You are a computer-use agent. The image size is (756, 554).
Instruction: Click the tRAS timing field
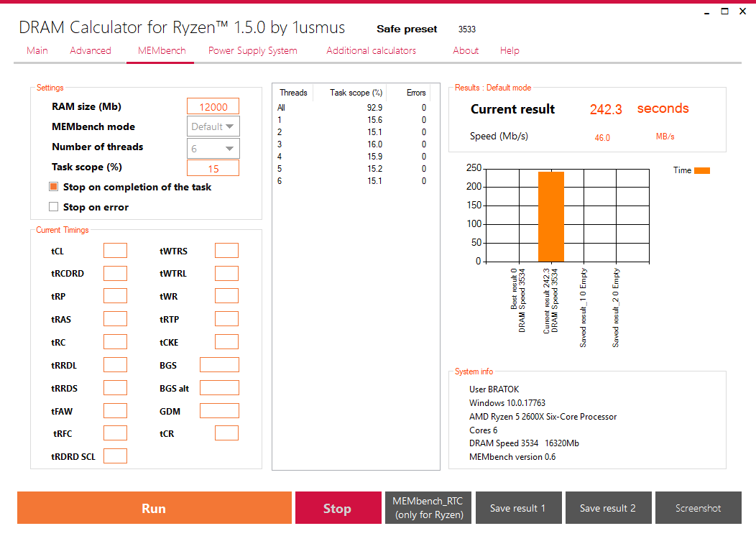coord(115,319)
